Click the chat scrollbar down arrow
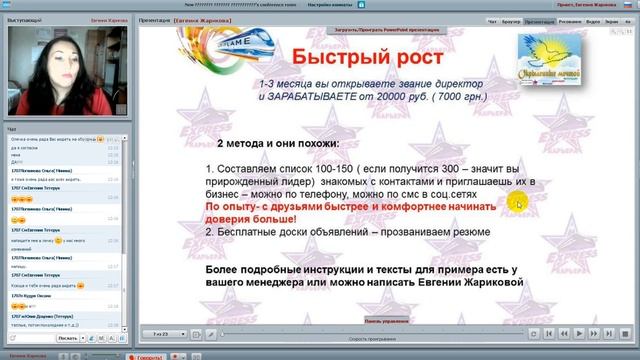The image size is (640, 360). (124, 329)
